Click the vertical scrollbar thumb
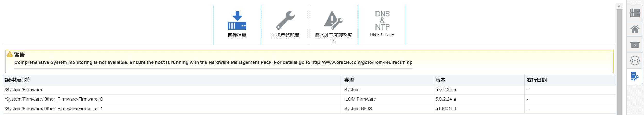Image resolution: width=644 pixels, height=115 pixels. coord(619,62)
